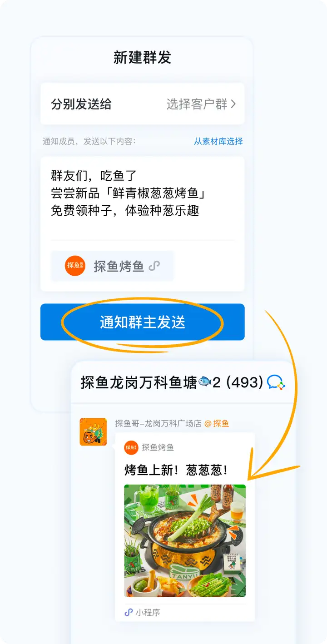Click the WeCom chat bubble icon by the group title
The height and width of the screenshot is (644, 327).
pos(276,382)
